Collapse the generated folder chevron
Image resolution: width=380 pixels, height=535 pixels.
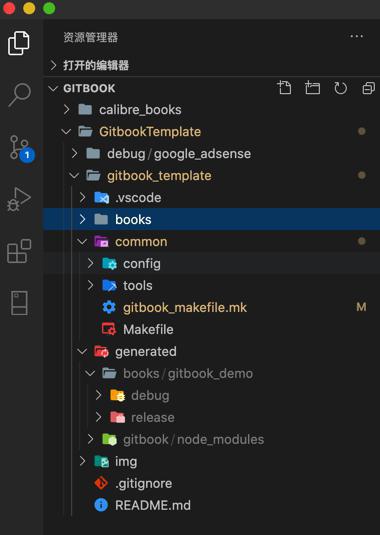(82, 351)
